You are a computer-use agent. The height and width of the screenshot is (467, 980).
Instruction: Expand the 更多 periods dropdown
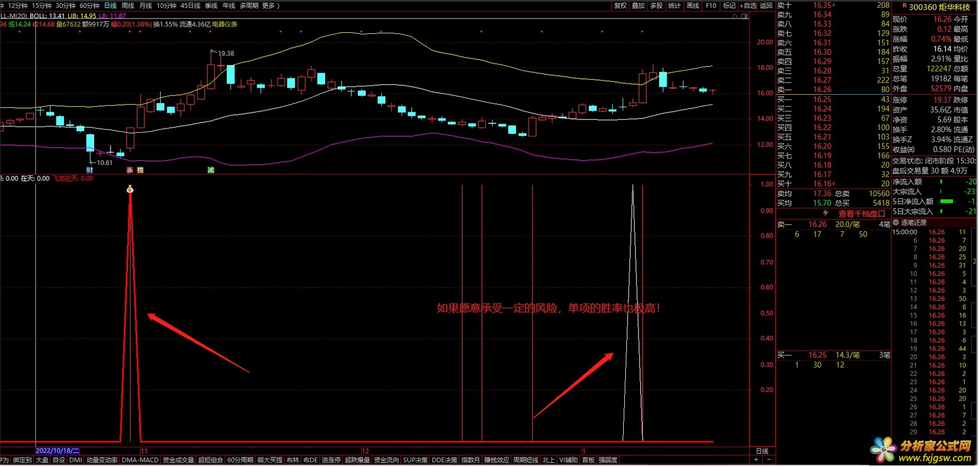click(271, 6)
